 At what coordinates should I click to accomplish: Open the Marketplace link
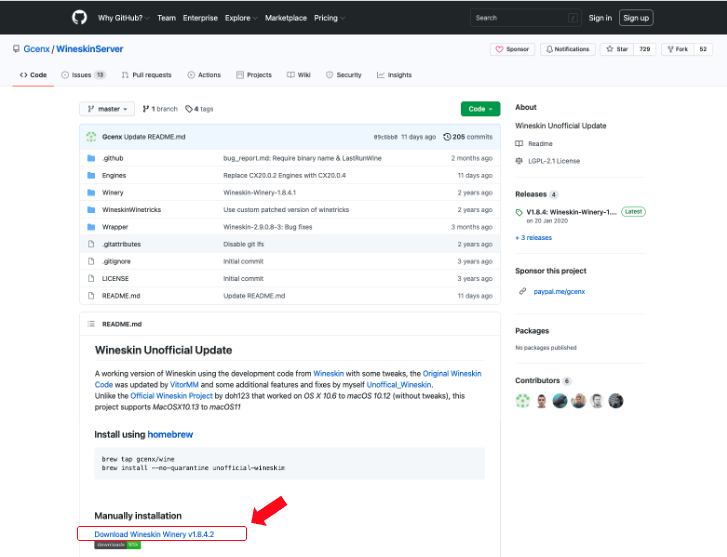[x=286, y=18]
